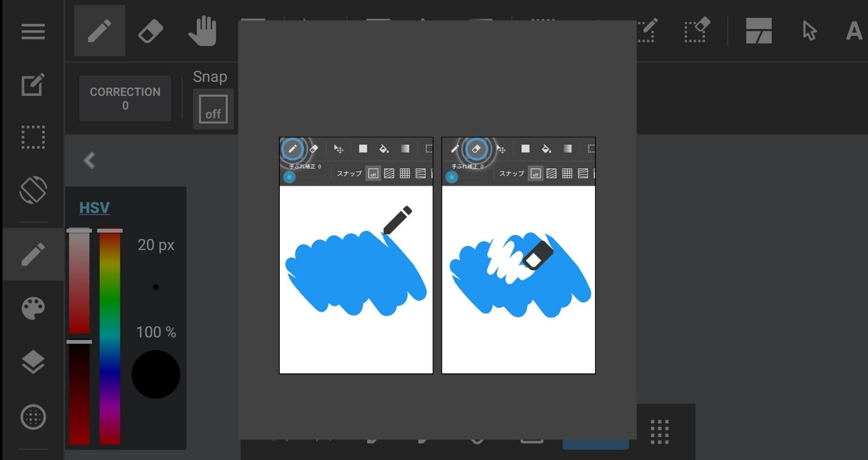The image size is (868, 460).
Task: Adjust the rainbow hue slider
Action: [110, 337]
